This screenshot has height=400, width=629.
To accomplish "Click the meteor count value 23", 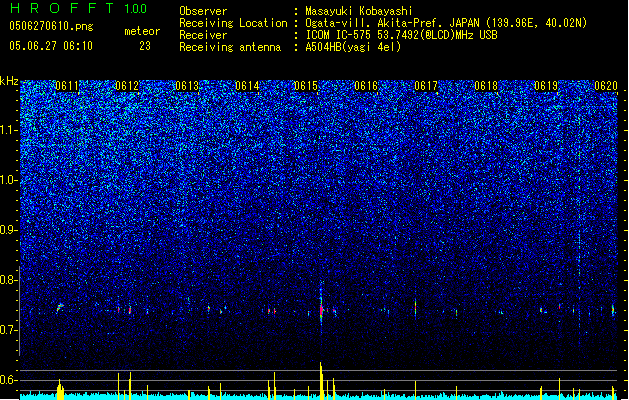I will pos(145,46).
